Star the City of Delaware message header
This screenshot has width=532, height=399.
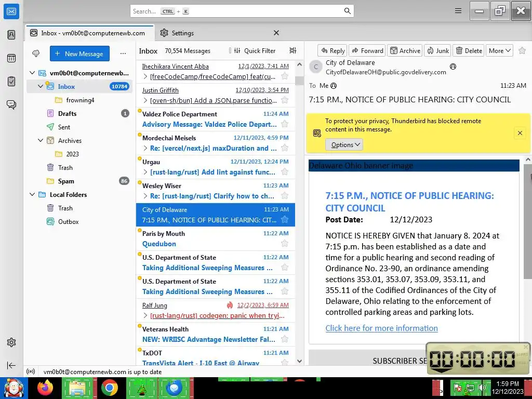click(522, 50)
